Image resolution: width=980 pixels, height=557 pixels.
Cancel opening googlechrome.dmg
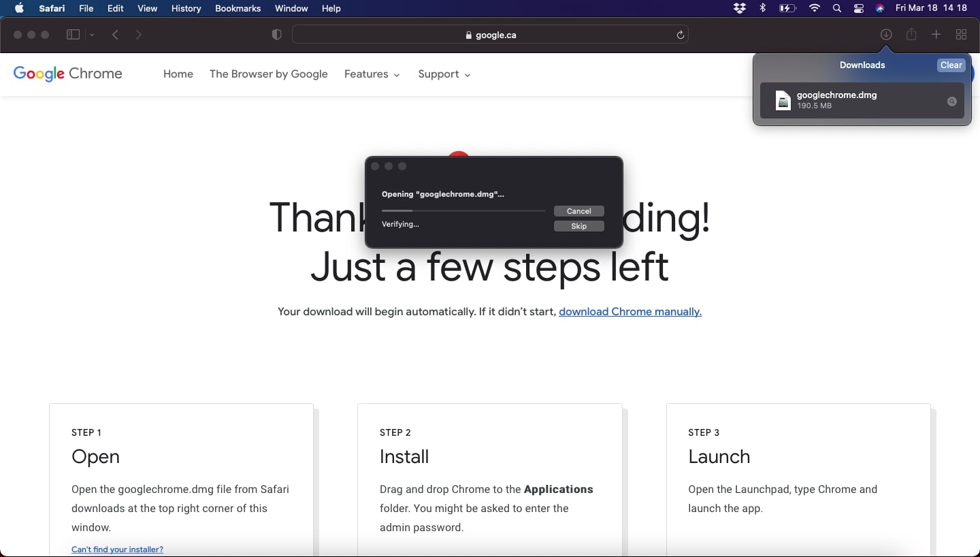coord(578,211)
